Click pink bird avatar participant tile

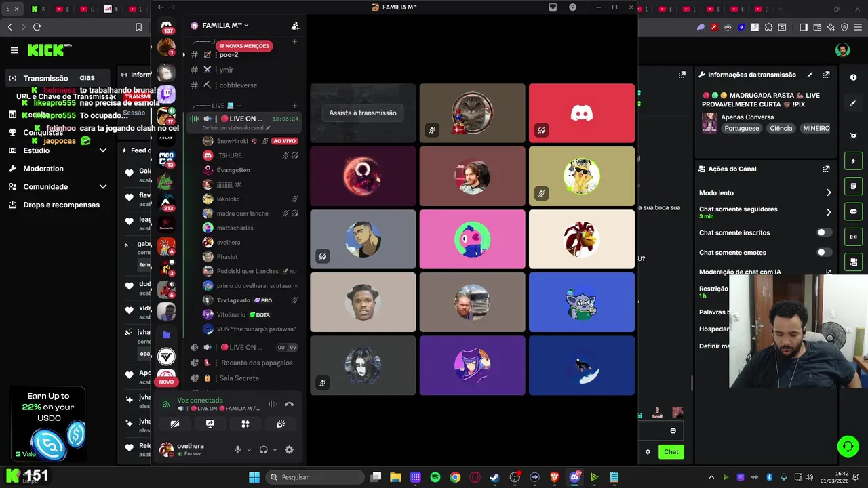[x=472, y=239]
